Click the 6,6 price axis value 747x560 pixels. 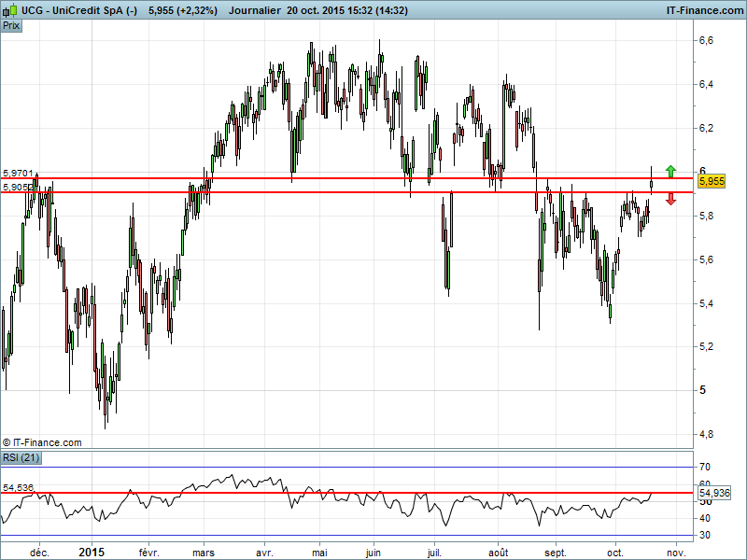[x=706, y=40]
